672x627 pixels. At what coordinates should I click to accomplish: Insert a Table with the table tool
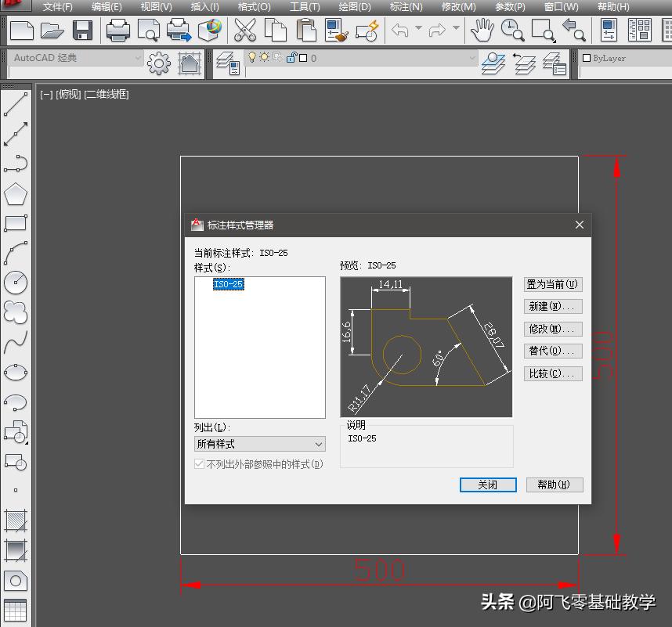(x=16, y=610)
